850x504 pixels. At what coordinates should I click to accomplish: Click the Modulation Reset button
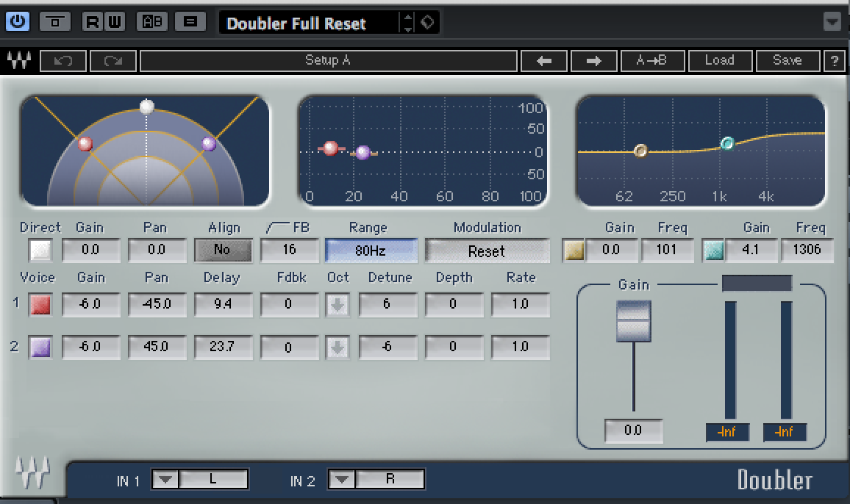[487, 251]
